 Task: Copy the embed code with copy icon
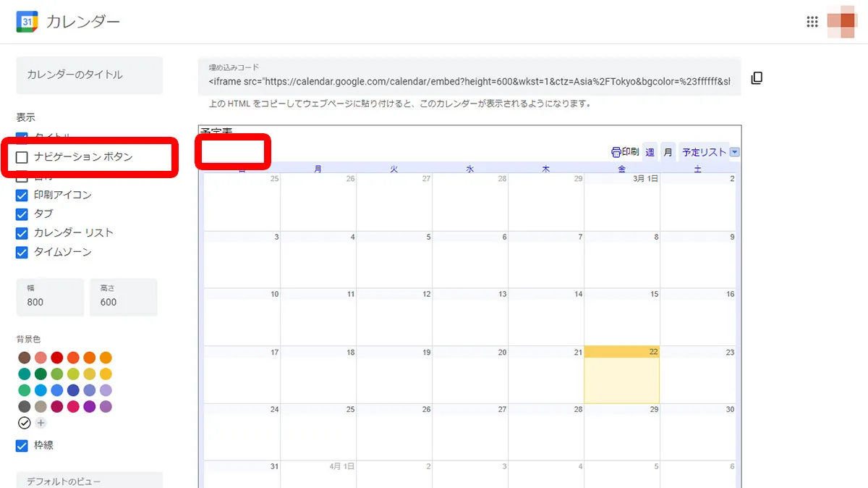click(x=757, y=78)
